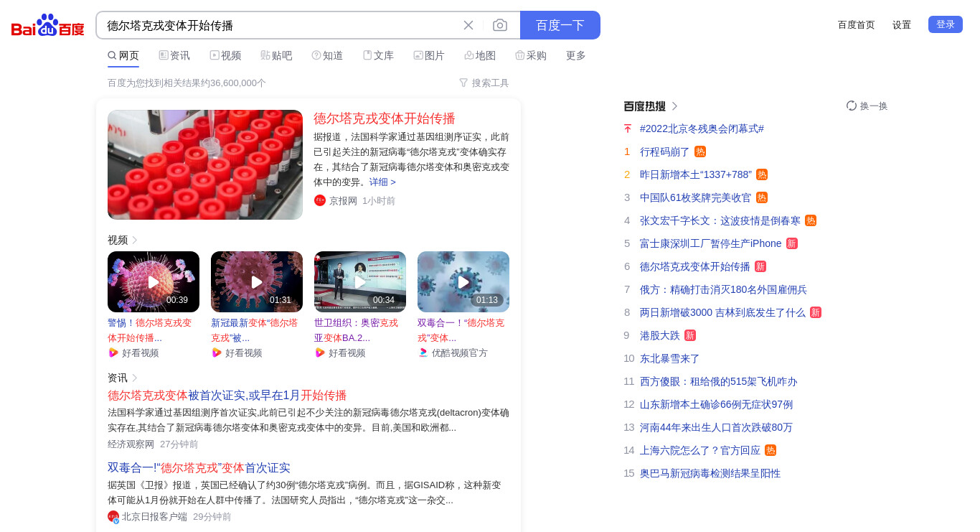Play the 00:34 video thumbnail
Image resolution: width=980 pixels, height=532 pixels.
tap(360, 281)
